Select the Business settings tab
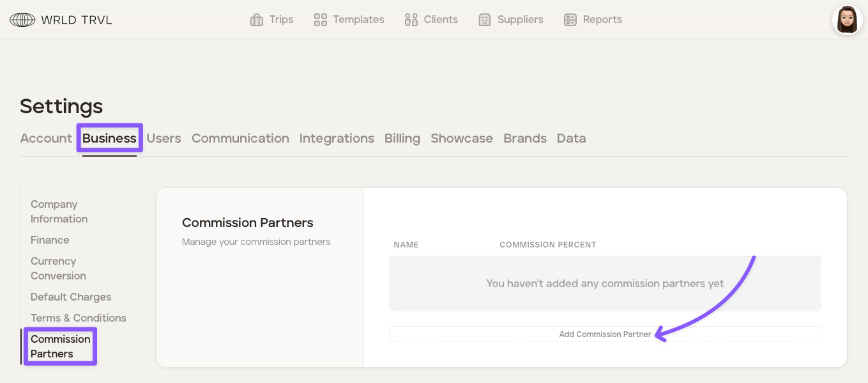Image resolution: width=868 pixels, height=383 pixels. click(109, 138)
